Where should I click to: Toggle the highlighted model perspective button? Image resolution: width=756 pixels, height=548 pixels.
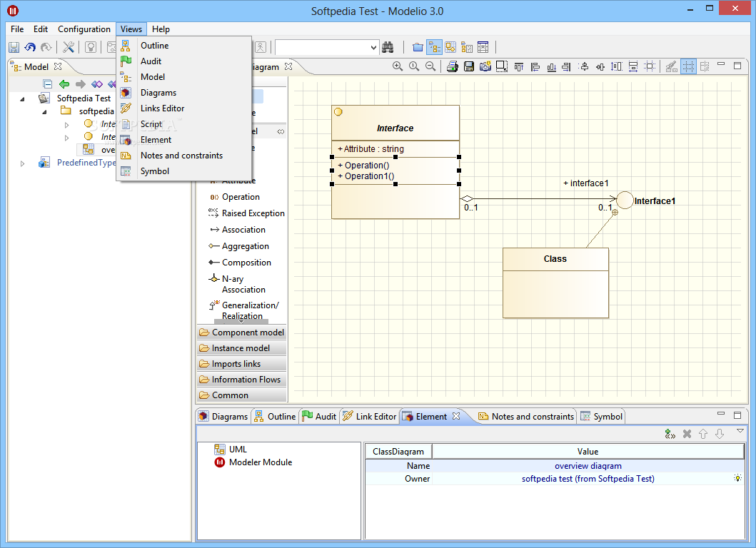click(435, 47)
